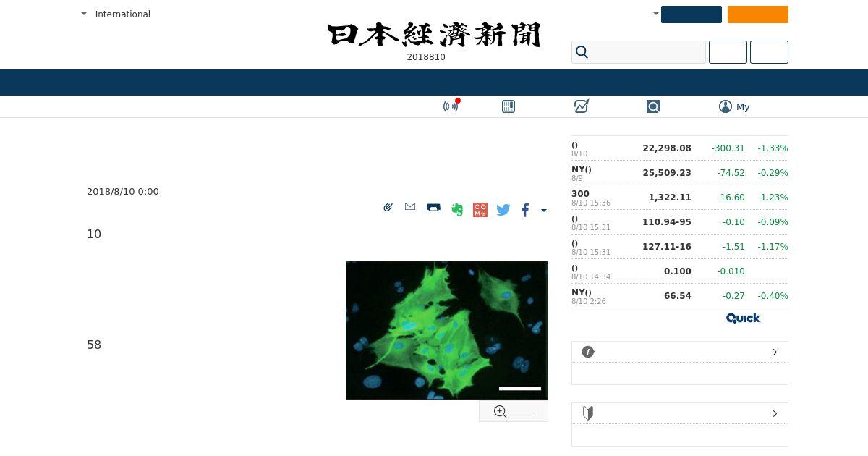
Task: Open the exchange rate row 110.94-95
Action: 680,222
